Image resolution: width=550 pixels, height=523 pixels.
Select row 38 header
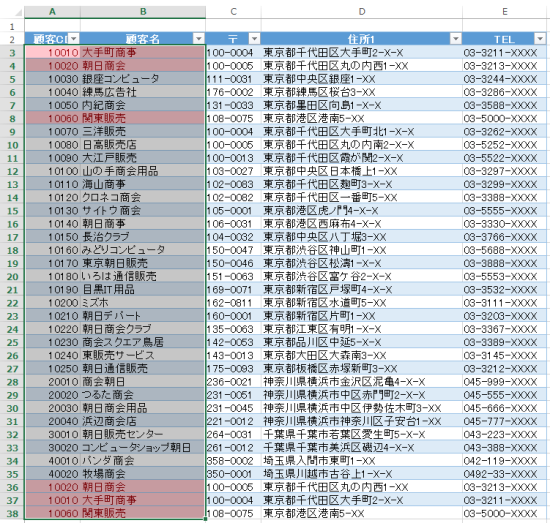[12, 514]
